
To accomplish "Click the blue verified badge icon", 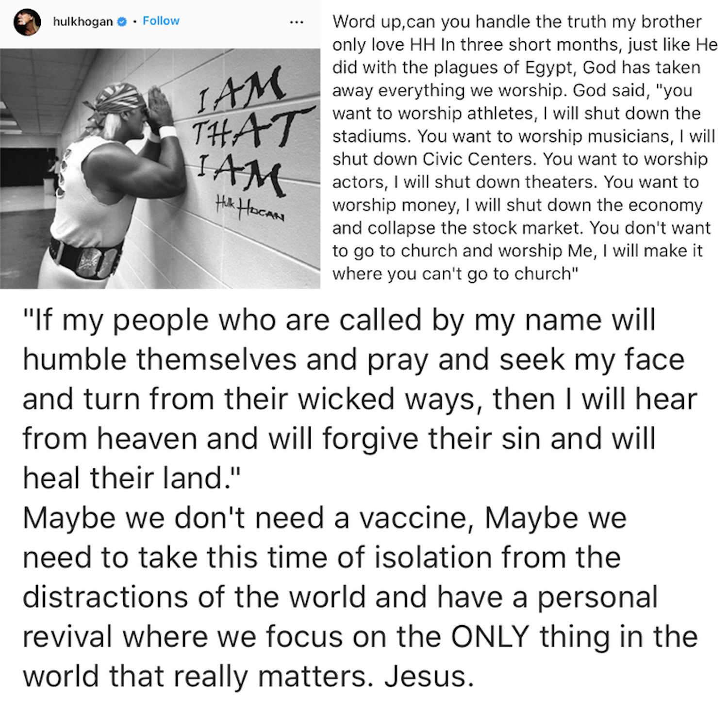I will (x=123, y=21).
